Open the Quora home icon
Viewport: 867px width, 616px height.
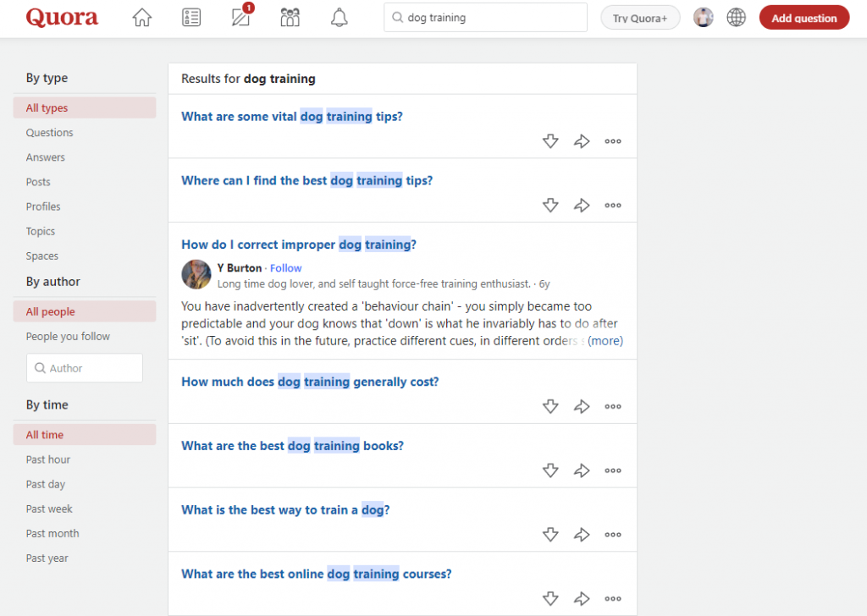142,18
